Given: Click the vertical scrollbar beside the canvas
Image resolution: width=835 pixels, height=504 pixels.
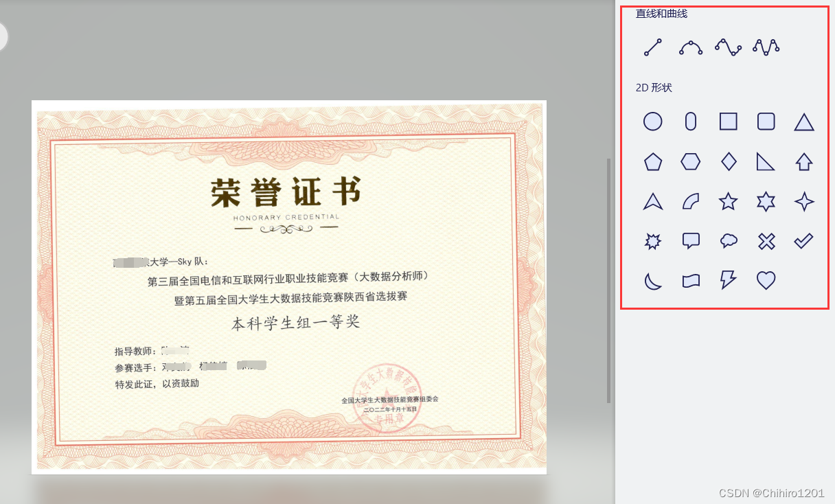Looking at the screenshot, I should [608, 281].
